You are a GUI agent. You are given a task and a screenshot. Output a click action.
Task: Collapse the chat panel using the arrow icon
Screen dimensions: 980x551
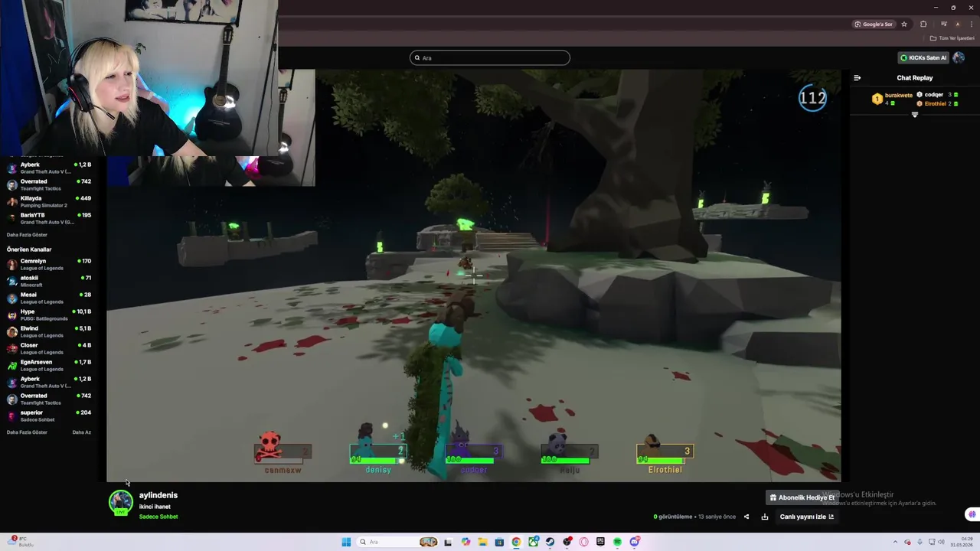click(x=857, y=77)
